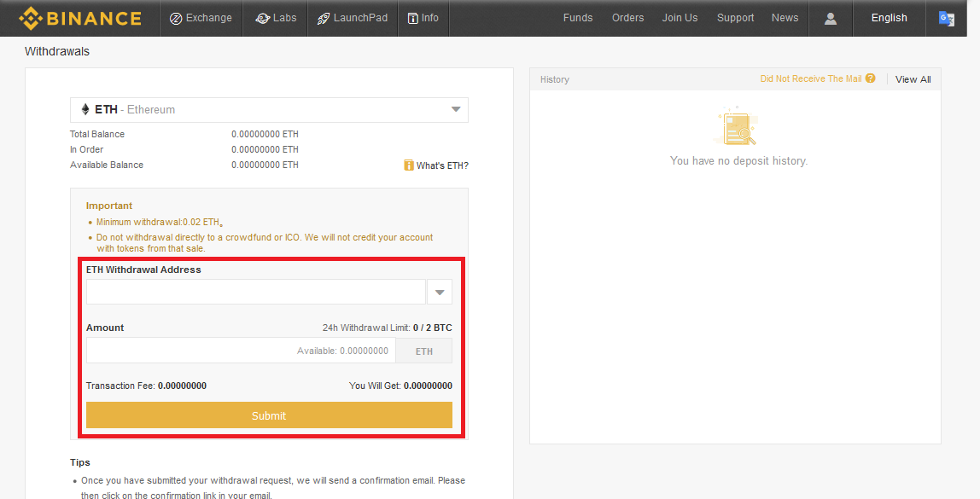Image resolution: width=980 pixels, height=499 pixels.
Task: Click the Submit withdrawal button
Action: (269, 415)
